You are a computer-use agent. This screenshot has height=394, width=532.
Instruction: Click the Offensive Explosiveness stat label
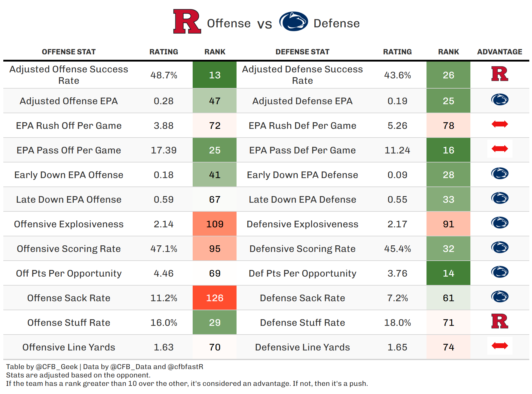[x=69, y=224]
